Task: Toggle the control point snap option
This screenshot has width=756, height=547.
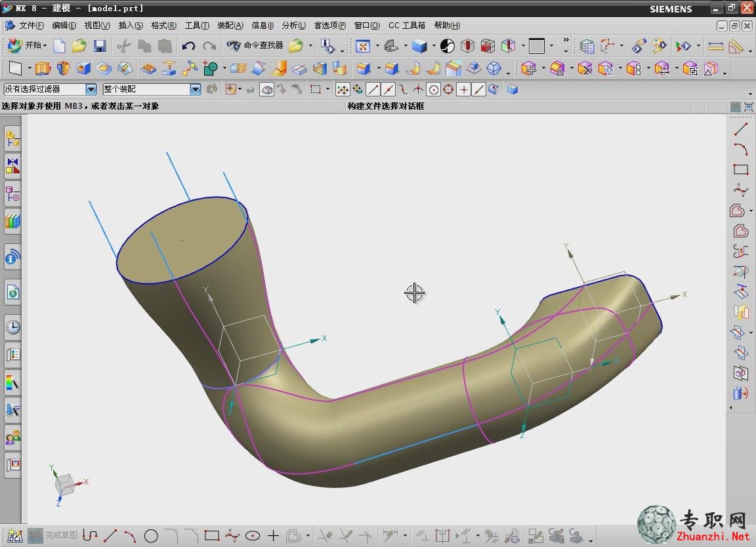Action: (x=403, y=90)
